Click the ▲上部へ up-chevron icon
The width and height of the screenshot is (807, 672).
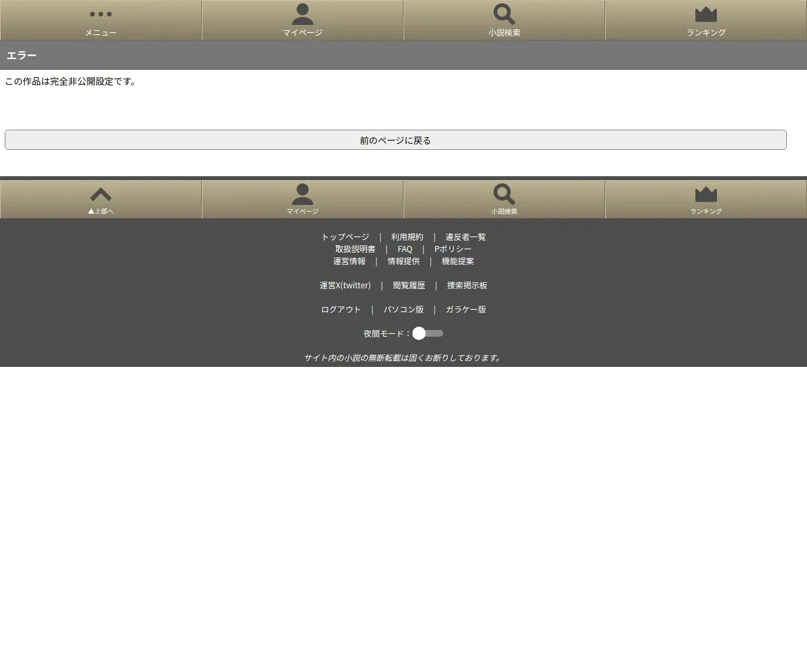(x=101, y=194)
